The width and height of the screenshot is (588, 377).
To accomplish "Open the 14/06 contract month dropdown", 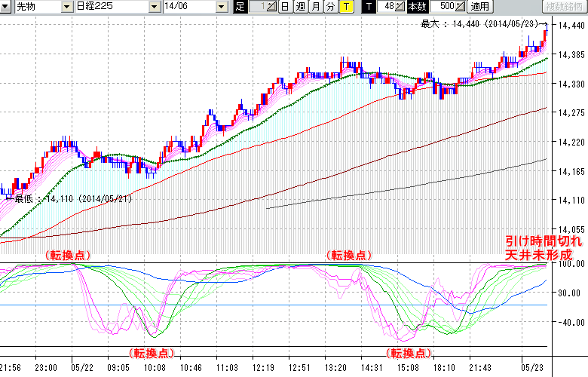I will 221,7.
